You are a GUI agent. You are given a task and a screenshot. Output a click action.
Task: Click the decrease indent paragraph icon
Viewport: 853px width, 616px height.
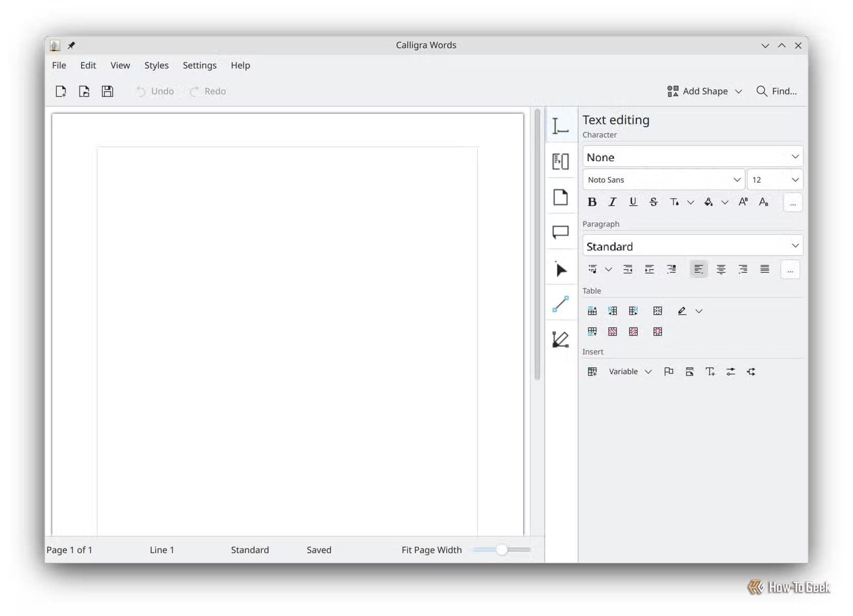click(628, 269)
